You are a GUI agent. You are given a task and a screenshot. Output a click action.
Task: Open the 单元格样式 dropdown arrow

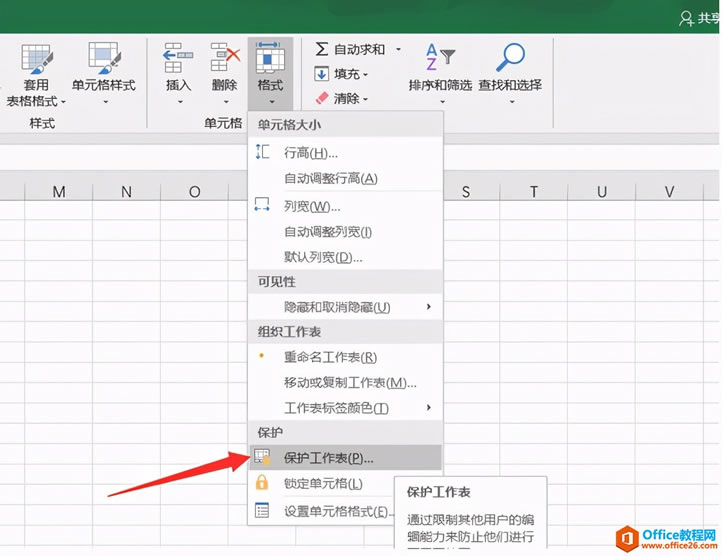tap(105, 102)
